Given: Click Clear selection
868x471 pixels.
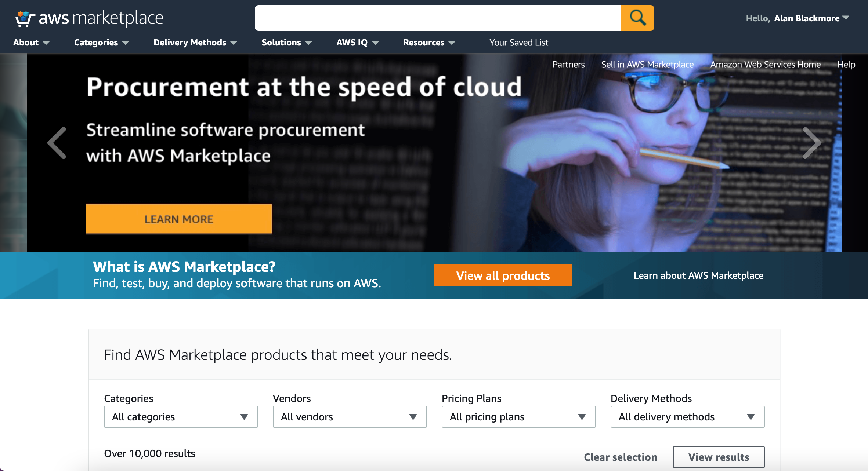Looking at the screenshot, I should coord(621,457).
